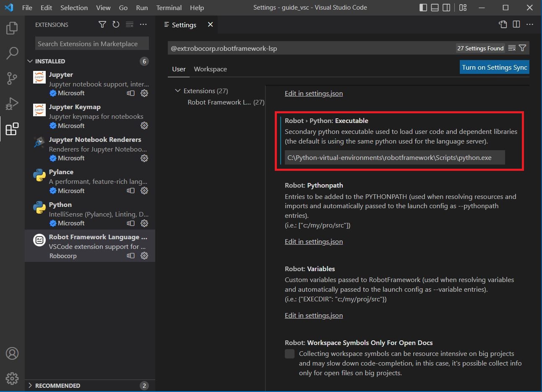Click Turn on Settings Sync button
542x392 pixels.
pyautogui.click(x=495, y=68)
